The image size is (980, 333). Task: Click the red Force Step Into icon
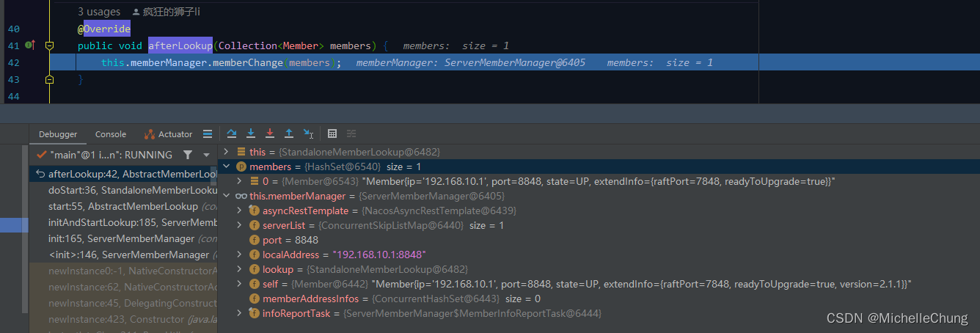point(270,133)
